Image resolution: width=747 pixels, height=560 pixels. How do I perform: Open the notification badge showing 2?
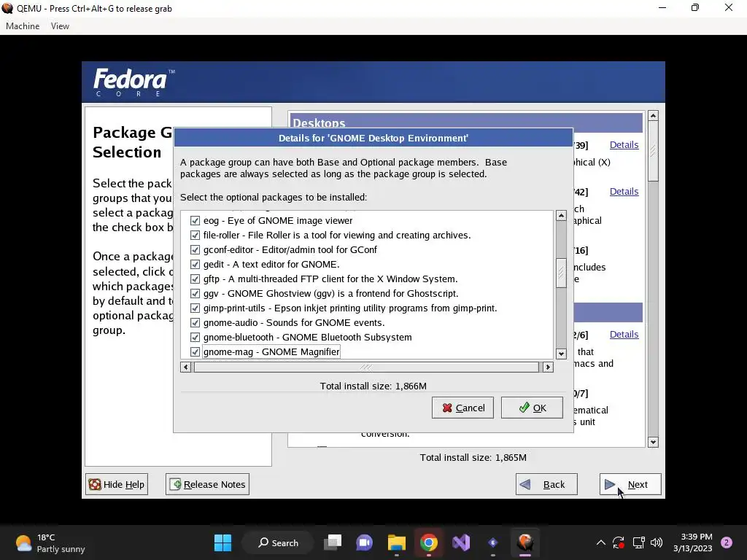(x=727, y=542)
